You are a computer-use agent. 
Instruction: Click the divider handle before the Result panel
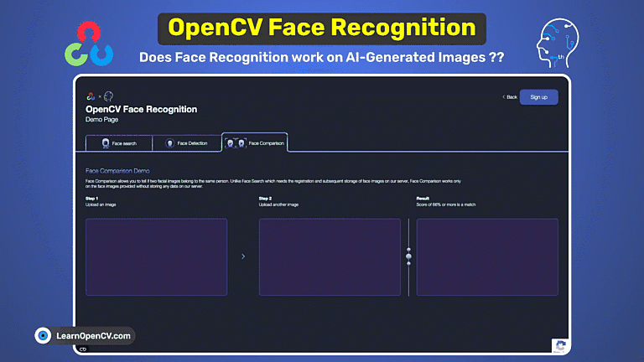pos(408,256)
